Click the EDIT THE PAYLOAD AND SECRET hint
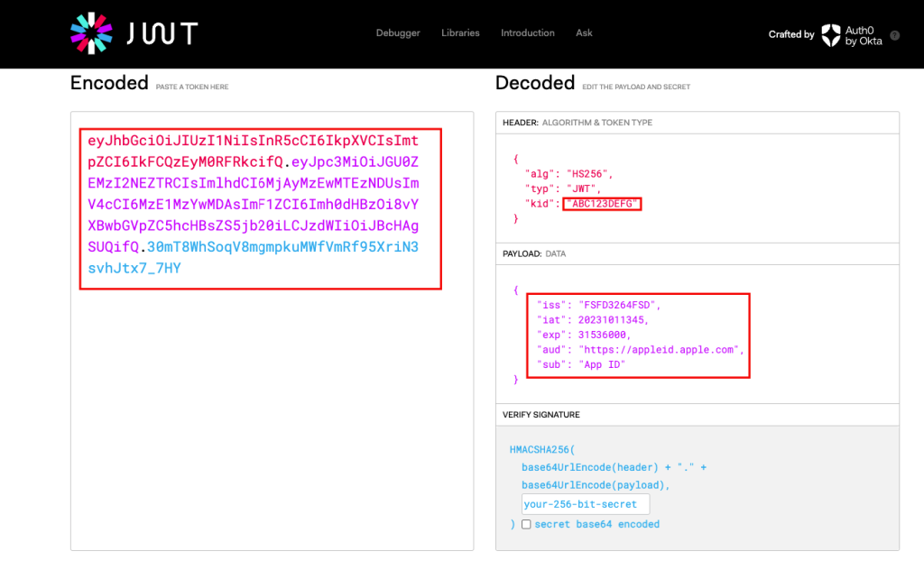 [x=636, y=87]
